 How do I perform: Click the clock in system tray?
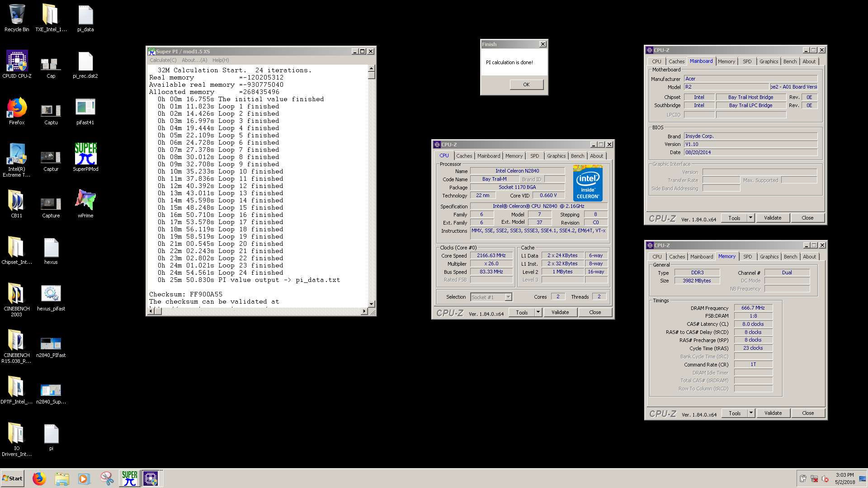point(844,479)
